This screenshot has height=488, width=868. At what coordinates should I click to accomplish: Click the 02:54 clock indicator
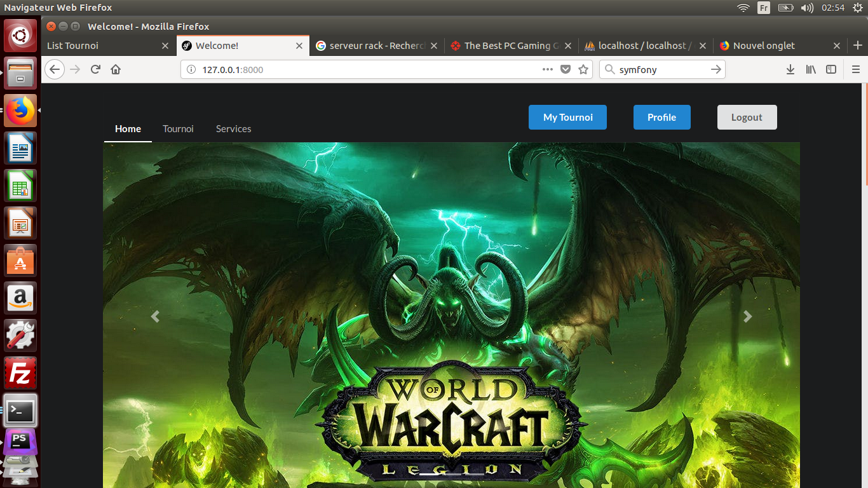pyautogui.click(x=832, y=8)
